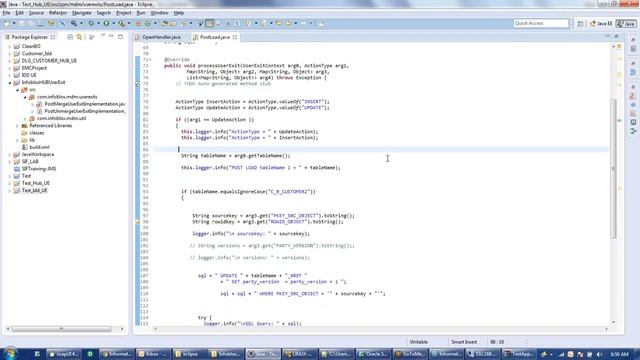Click the Writable status bar entry
The image size is (640, 360).
click(x=419, y=342)
